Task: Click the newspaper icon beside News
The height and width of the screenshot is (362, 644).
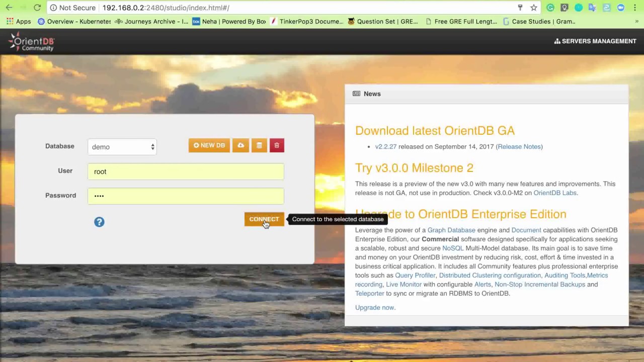Action: [x=356, y=94]
